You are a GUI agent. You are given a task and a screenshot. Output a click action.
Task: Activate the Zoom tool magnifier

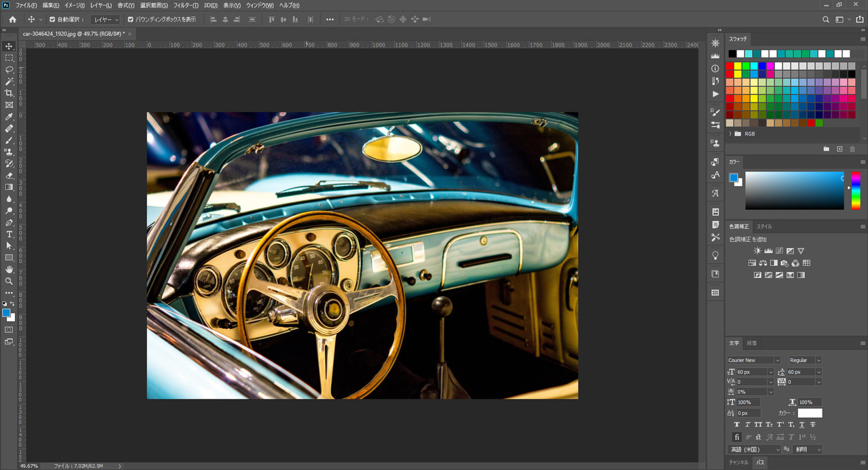coord(9,281)
